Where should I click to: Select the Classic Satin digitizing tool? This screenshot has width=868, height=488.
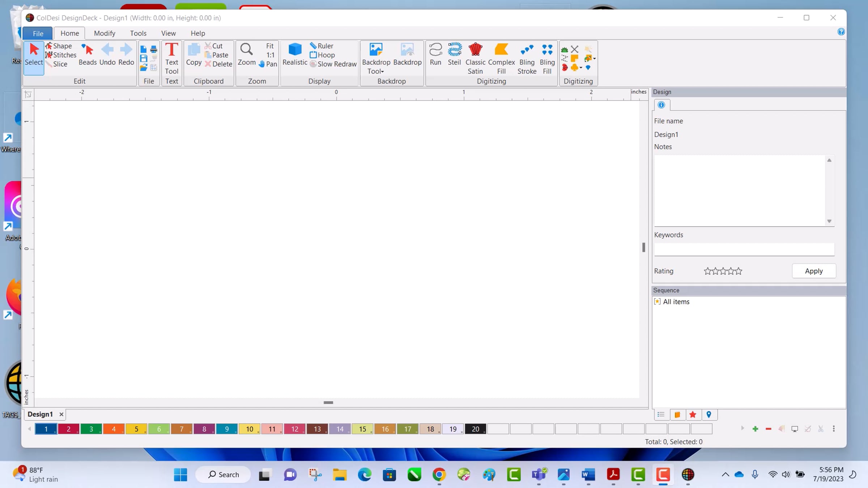coord(475,58)
